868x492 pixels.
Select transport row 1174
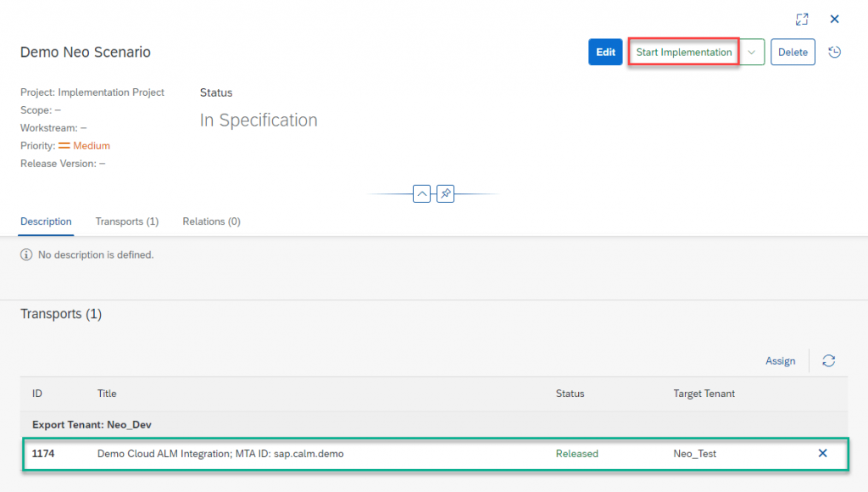tap(435, 454)
